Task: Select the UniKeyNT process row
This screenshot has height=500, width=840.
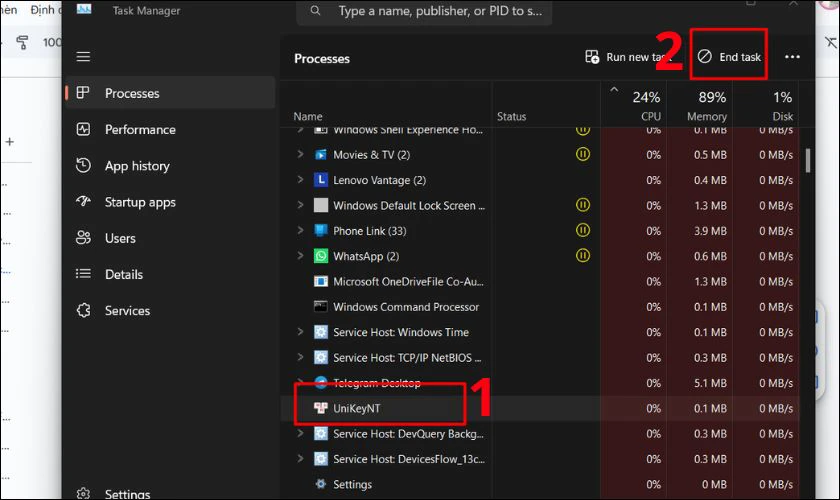Action: pos(542,408)
